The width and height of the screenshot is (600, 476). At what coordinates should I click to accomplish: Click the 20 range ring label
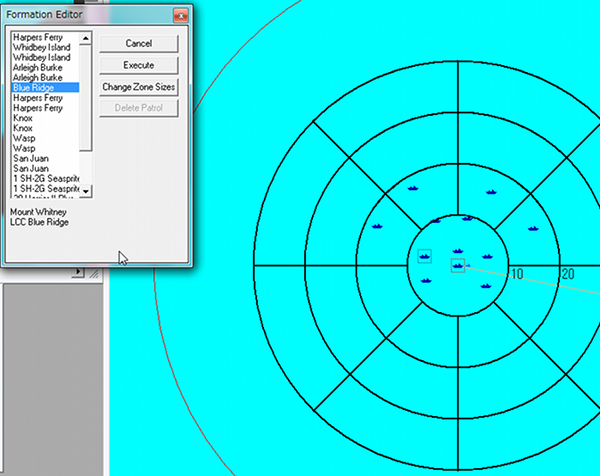[568, 274]
